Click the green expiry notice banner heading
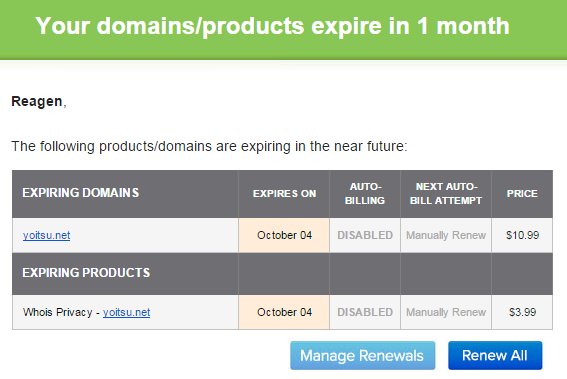This screenshot has height=379, width=567. pyautogui.click(x=272, y=26)
